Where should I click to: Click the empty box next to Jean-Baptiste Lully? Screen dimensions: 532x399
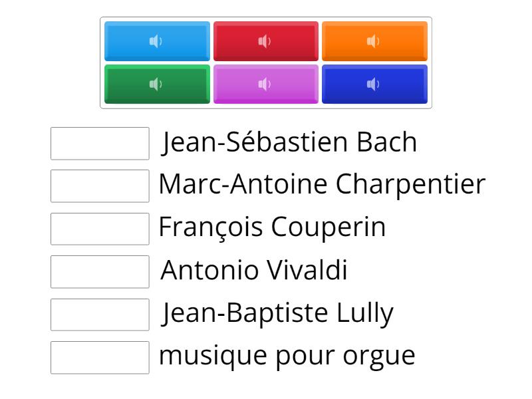(100, 315)
